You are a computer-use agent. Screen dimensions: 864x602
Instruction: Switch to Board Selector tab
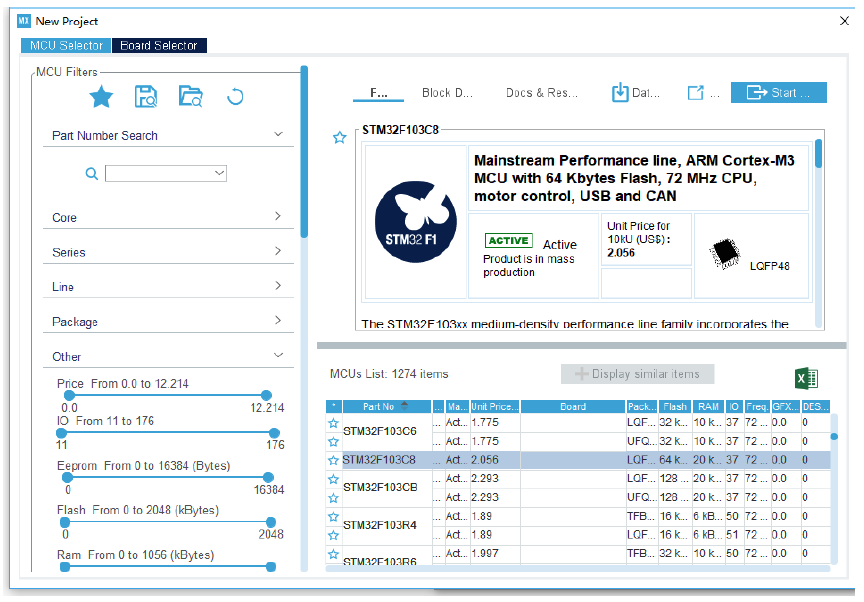click(x=159, y=45)
